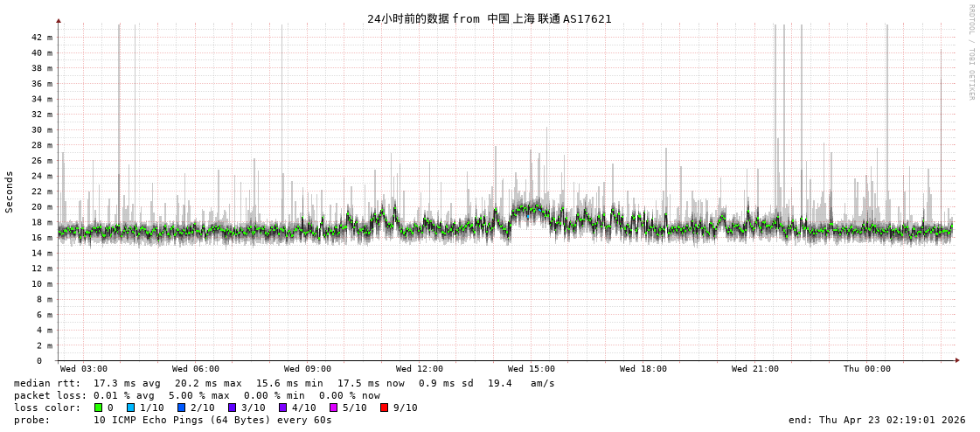Viewport: 980px width, 432px height.
Task: Click the violet 4/10 loss swatch
Action: tap(283, 408)
